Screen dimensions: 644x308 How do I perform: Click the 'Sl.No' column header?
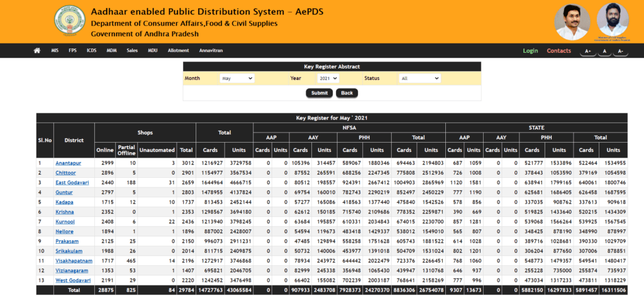click(45, 140)
